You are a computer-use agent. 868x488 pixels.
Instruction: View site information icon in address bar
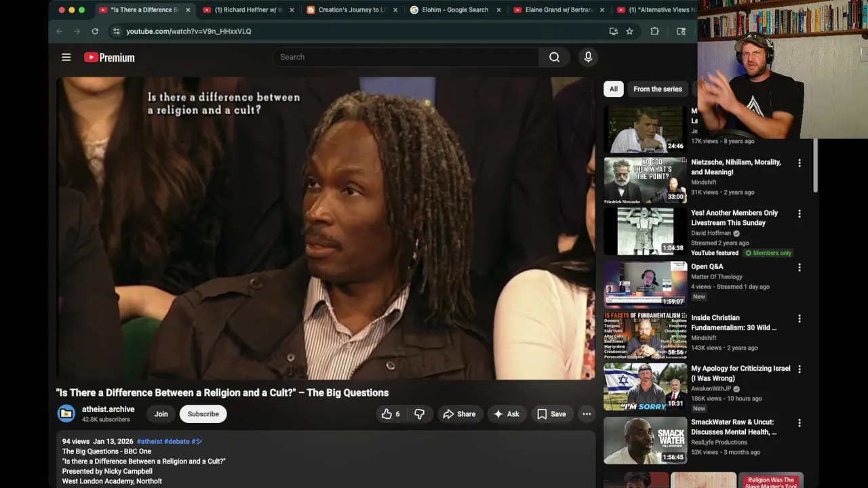(116, 31)
